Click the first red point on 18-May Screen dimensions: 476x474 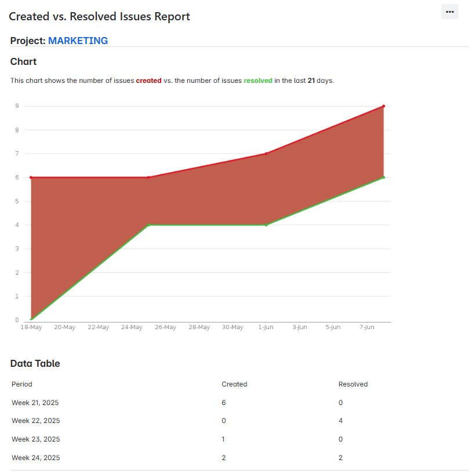coord(31,177)
